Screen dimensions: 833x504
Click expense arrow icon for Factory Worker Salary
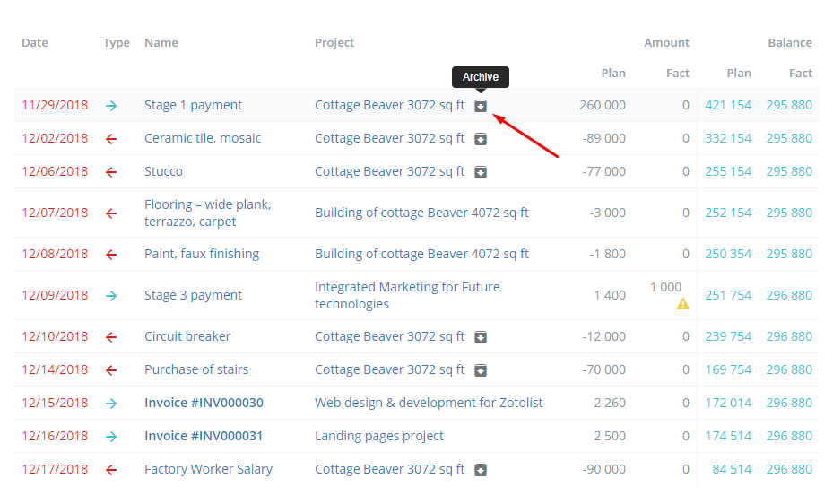coord(111,470)
